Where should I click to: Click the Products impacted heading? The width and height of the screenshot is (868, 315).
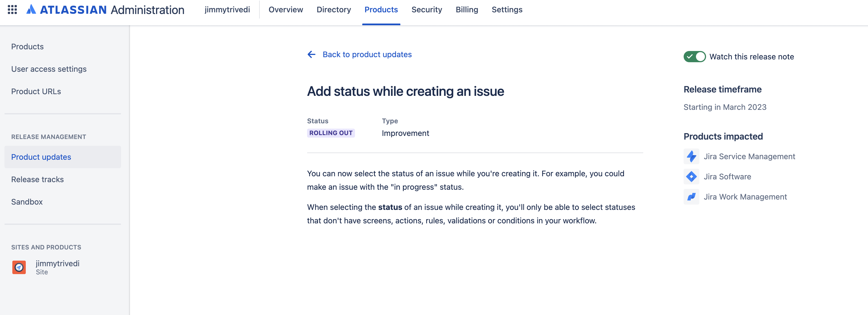pyautogui.click(x=723, y=136)
